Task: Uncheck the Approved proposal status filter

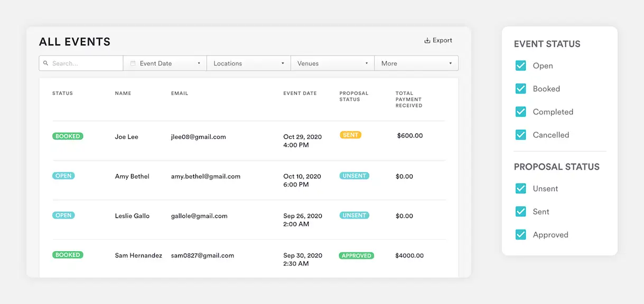Action: (521, 234)
